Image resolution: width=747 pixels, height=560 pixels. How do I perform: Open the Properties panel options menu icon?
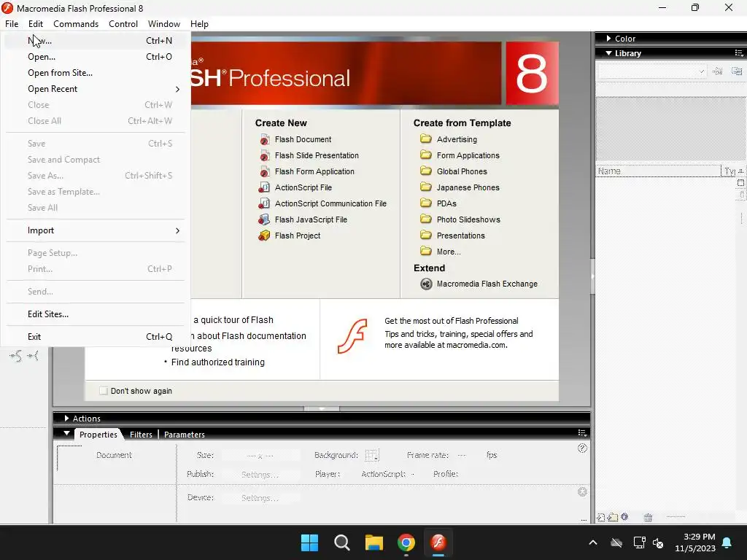point(582,433)
